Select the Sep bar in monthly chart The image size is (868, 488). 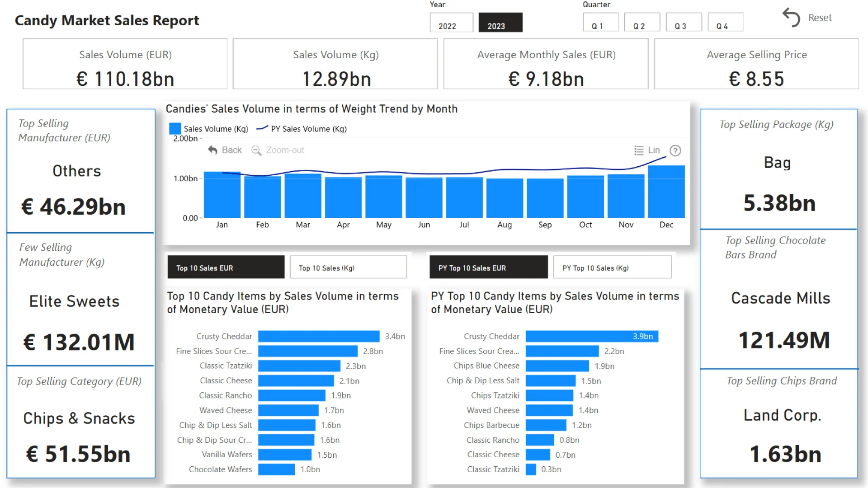pyautogui.click(x=545, y=198)
